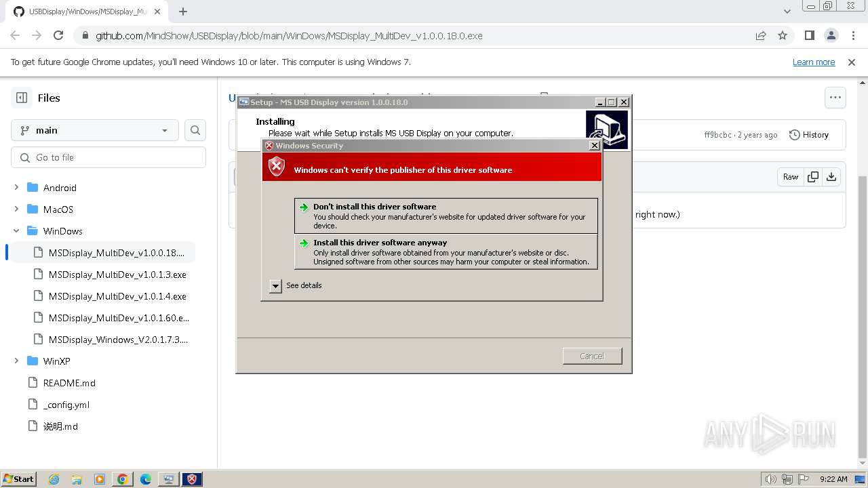Open Chrome side panel icon
The width and height of the screenshot is (868, 488).
810,35
